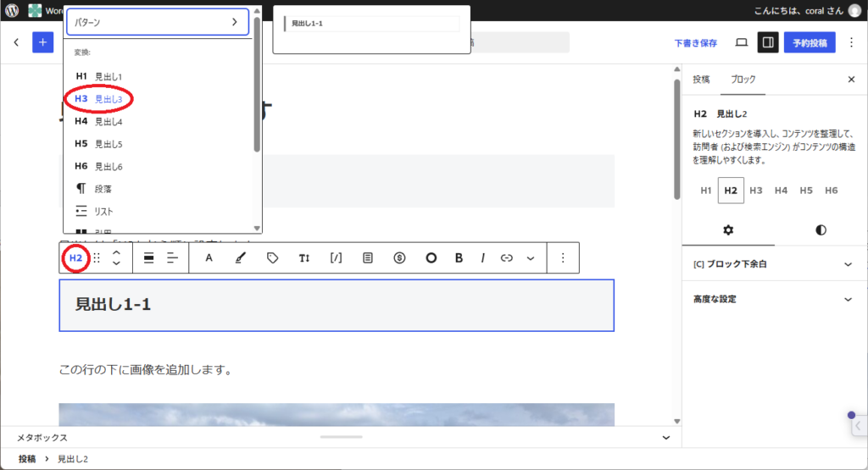Transform block to 見出し4

(x=159, y=121)
